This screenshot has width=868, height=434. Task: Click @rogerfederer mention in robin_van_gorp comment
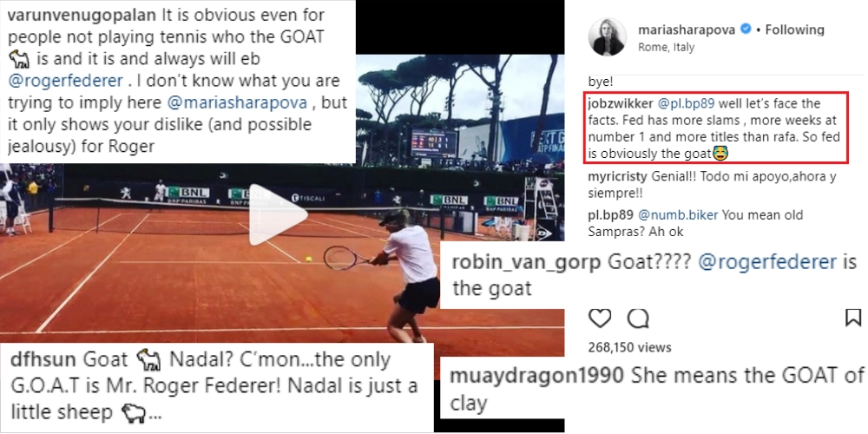point(766,262)
